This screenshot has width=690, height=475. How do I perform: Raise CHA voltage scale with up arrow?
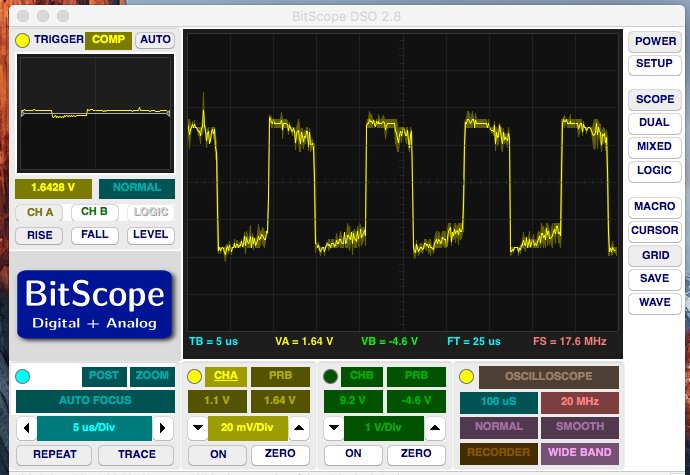tap(299, 427)
